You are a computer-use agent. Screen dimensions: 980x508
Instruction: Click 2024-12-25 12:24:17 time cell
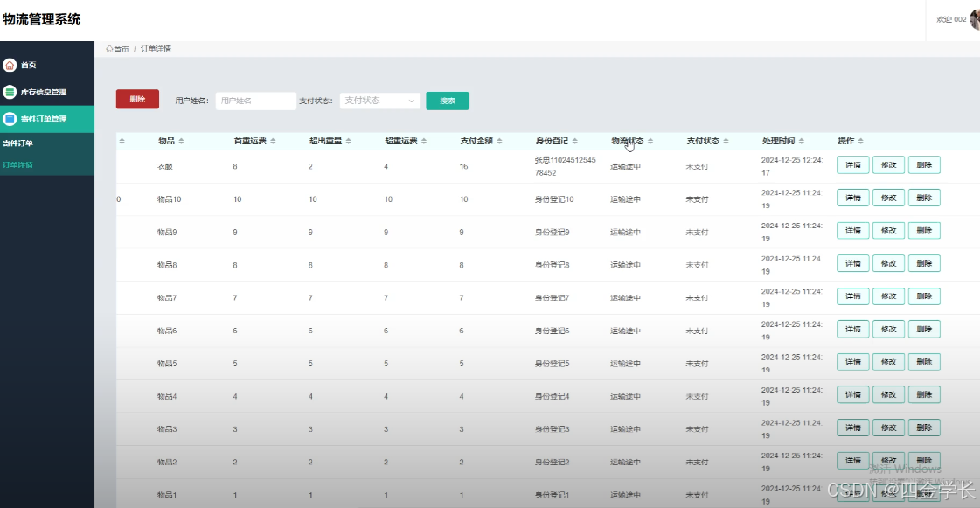tap(792, 167)
